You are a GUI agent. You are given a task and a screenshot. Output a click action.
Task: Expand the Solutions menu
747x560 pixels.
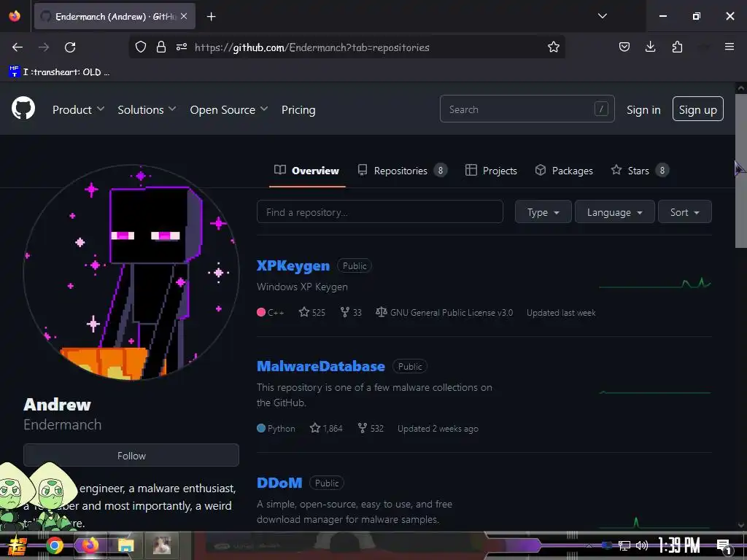[147, 109]
